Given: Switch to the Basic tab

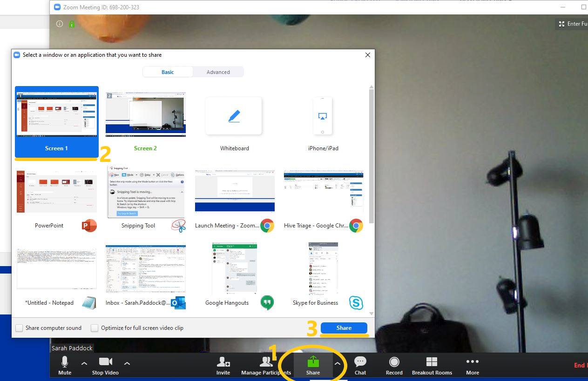Looking at the screenshot, I should point(168,72).
